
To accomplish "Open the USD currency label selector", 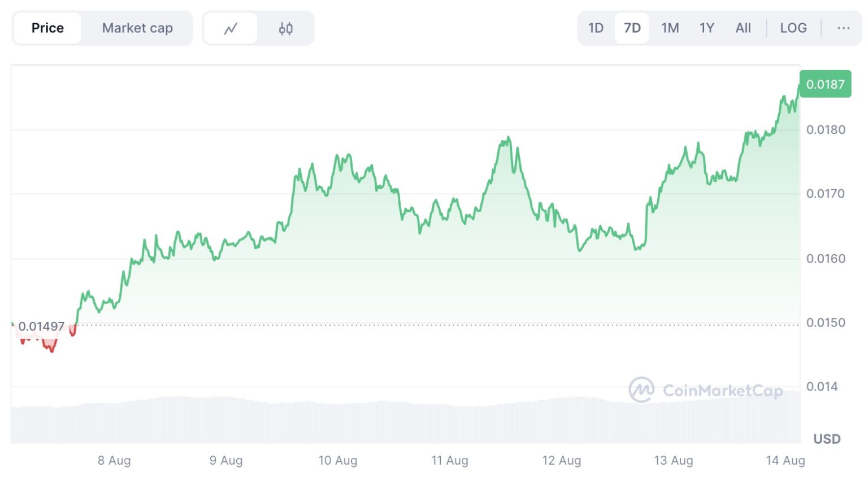I will pyautogui.click(x=827, y=439).
